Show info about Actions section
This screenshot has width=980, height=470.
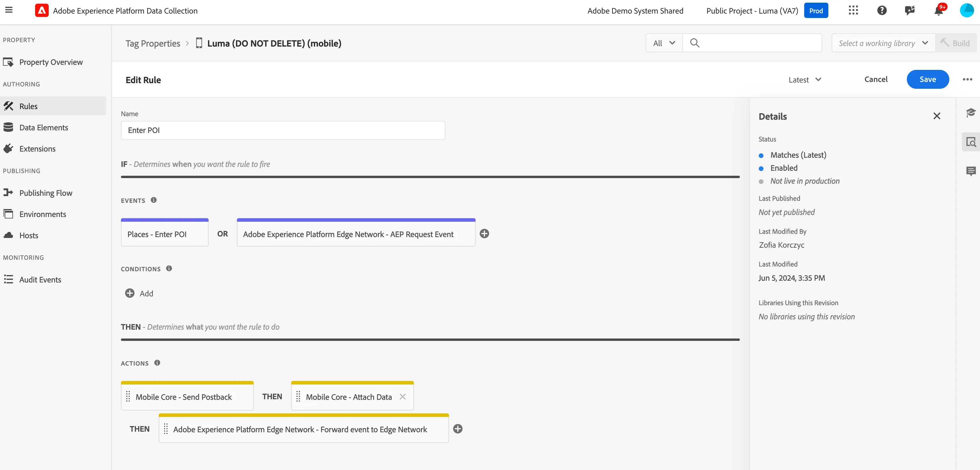click(x=157, y=363)
